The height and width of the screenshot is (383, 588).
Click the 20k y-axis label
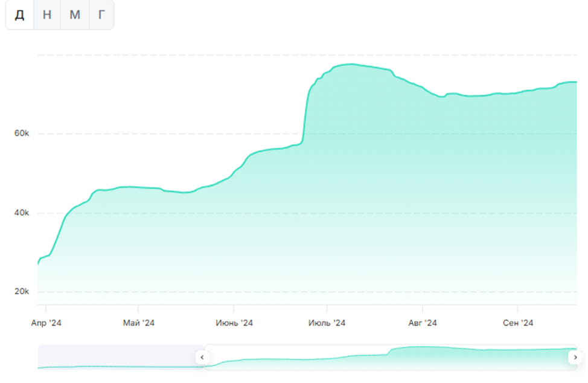[x=22, y=292]
